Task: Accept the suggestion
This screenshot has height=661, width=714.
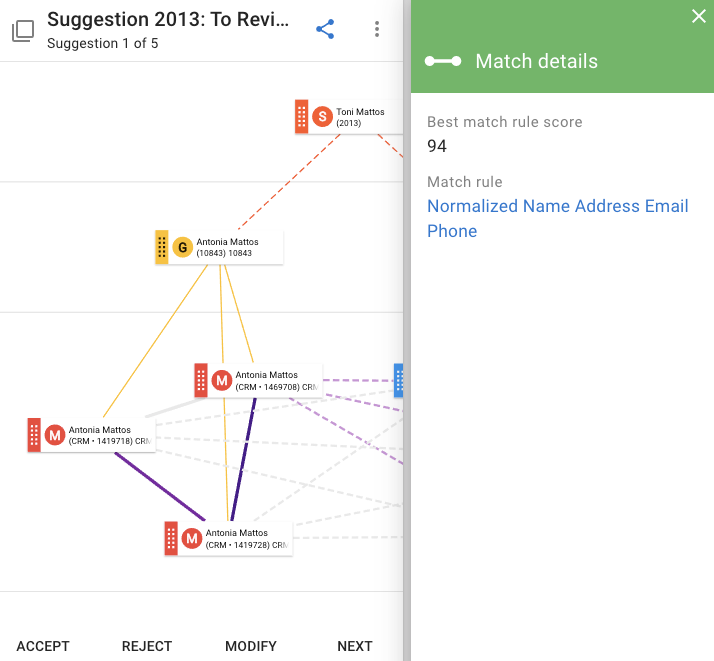Action: 43,646
